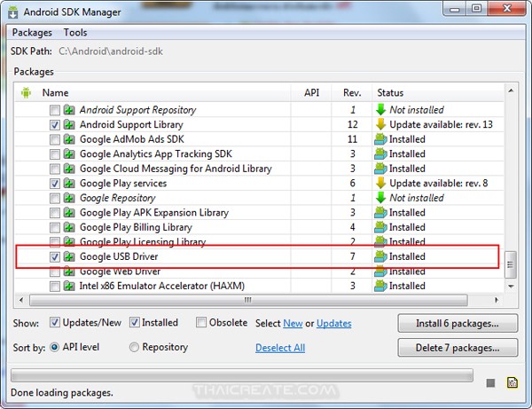This screenshot has width=532, height=409.
Task: Click the stop operation square icon
Action: pyautogui.click(x=490, y=383)
